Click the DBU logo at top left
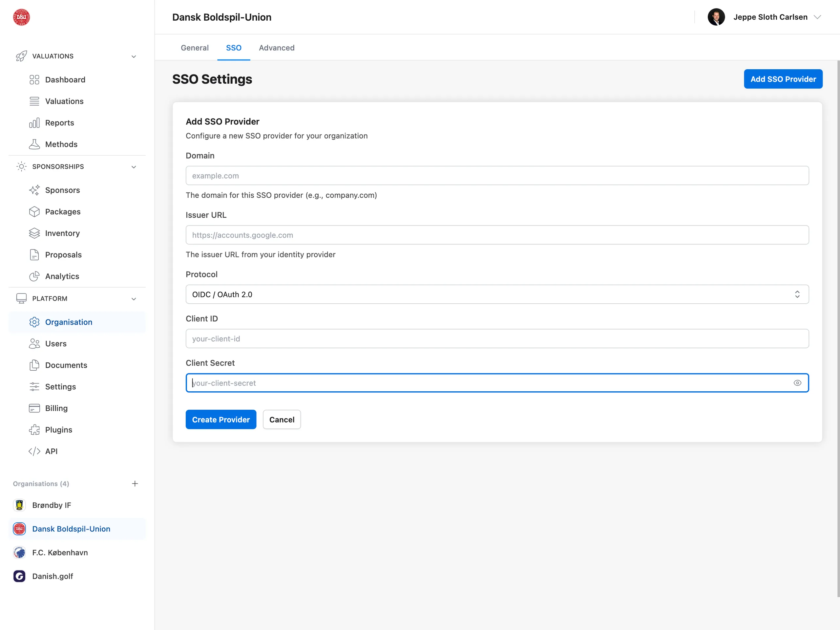This screenshot has width=840, height=630. pos(21,17)
